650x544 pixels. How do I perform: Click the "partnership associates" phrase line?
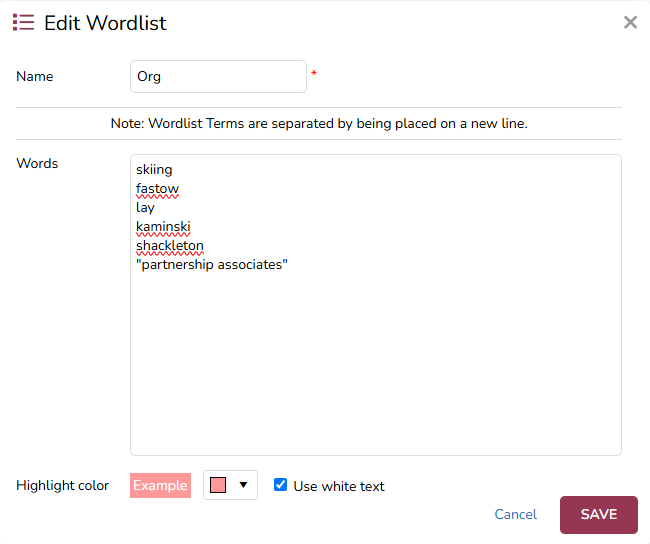[x=212, y=265]
